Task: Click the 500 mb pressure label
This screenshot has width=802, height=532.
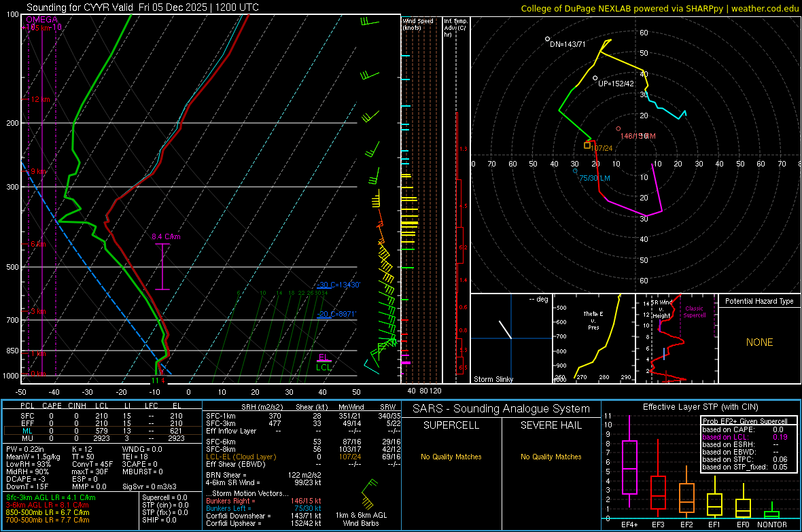Action: click(x=12, y=267)
